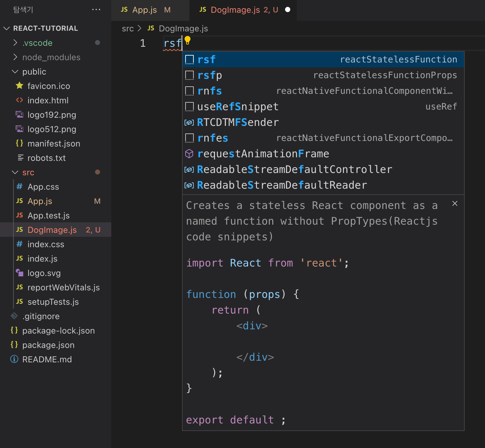
Task: Click the favicon.ico star icon
Action: (x=20, y=86)
